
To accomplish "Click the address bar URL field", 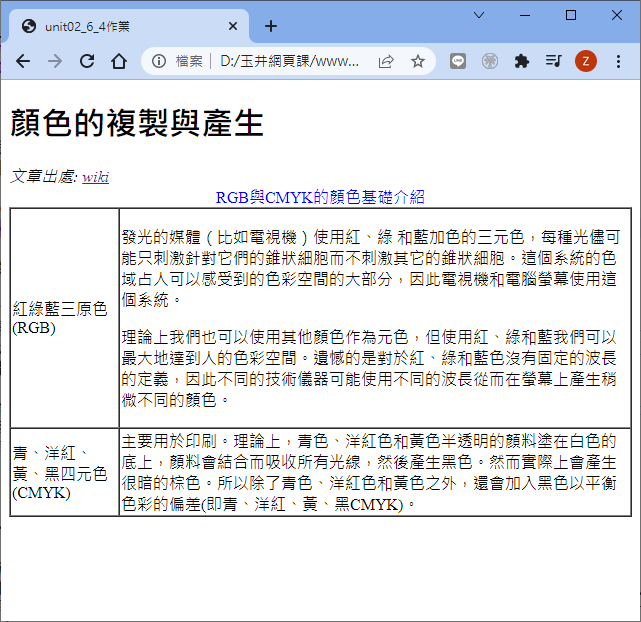I will pyautogui.click(x=290, y=61).
